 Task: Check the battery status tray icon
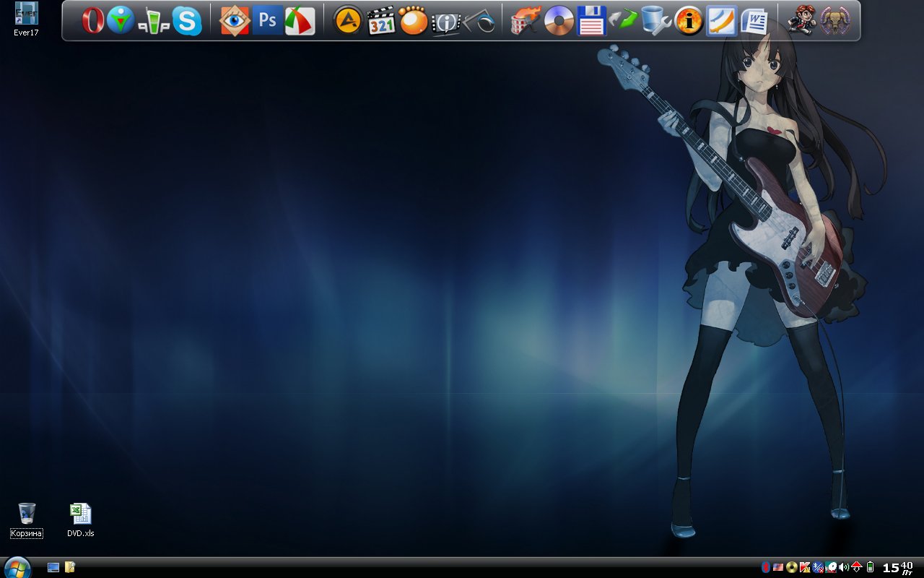[870, 567]
